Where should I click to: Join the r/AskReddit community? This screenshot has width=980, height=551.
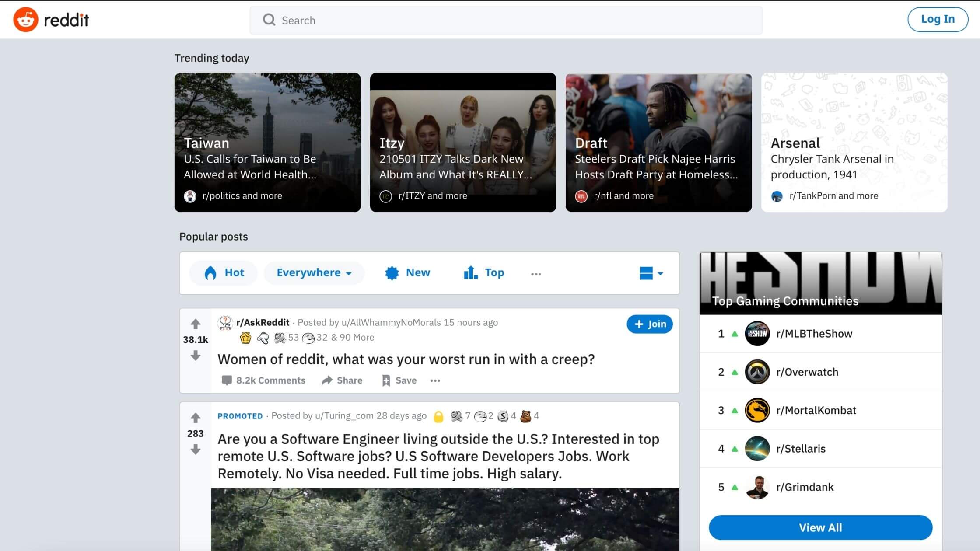(650, 324)
